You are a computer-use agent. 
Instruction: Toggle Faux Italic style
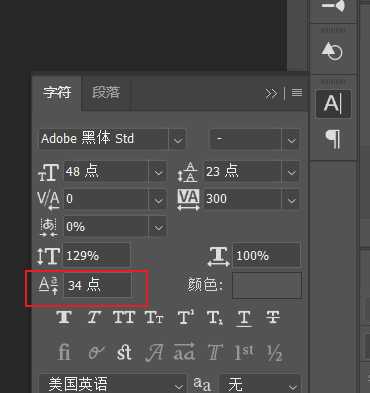(94, 317)
